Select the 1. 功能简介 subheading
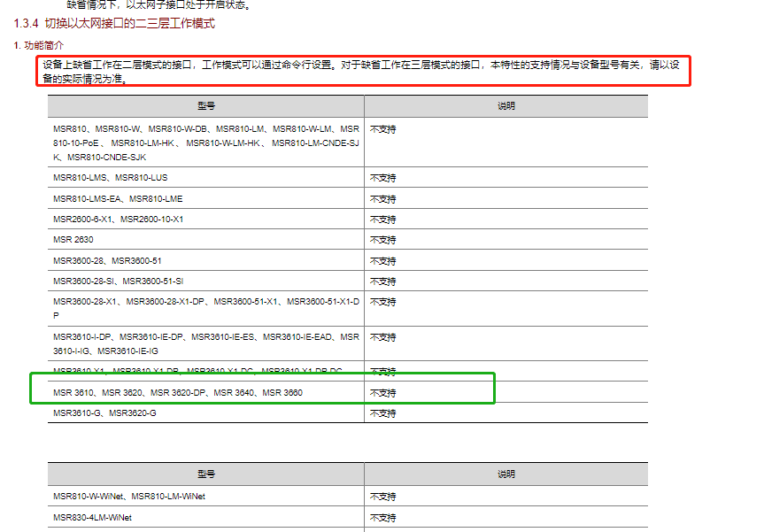The width and height of the screenshot is (764, 532). [x=38, y=45]
